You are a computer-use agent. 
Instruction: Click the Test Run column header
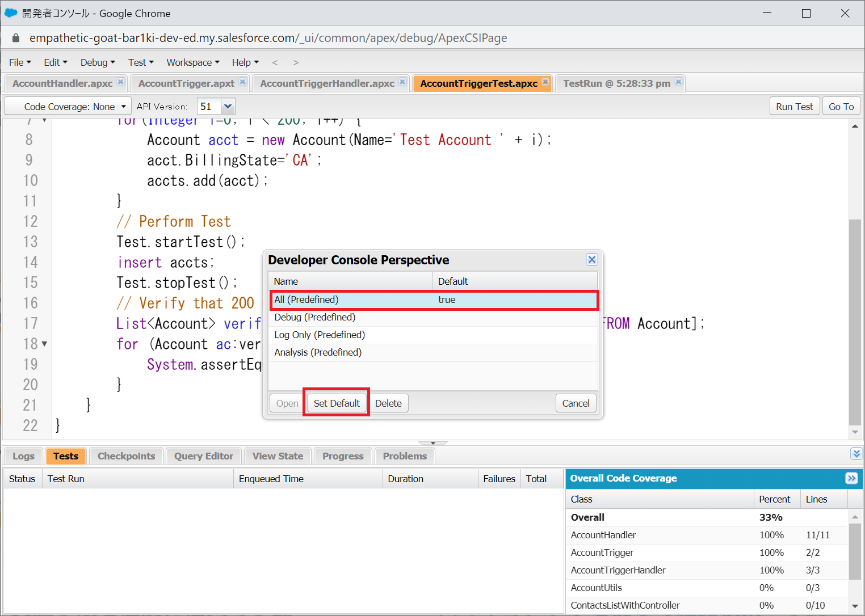(138, 479)
